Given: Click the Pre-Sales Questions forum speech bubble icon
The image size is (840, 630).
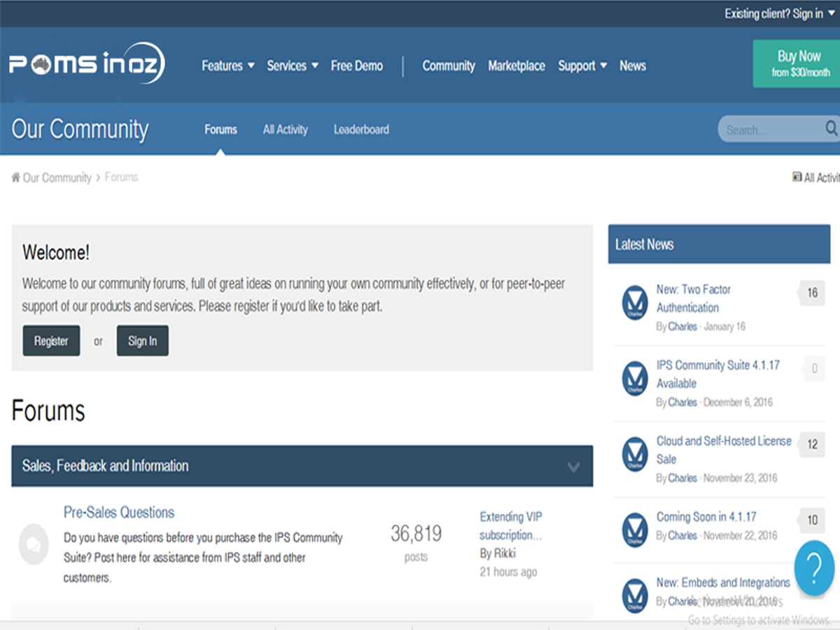Looking at the screenshot, I should pyautogui.click(x=34, y=545).
